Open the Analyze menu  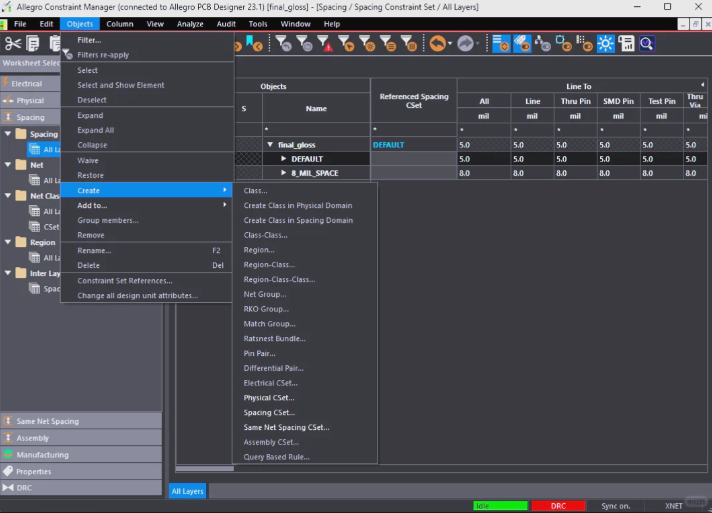190,24
